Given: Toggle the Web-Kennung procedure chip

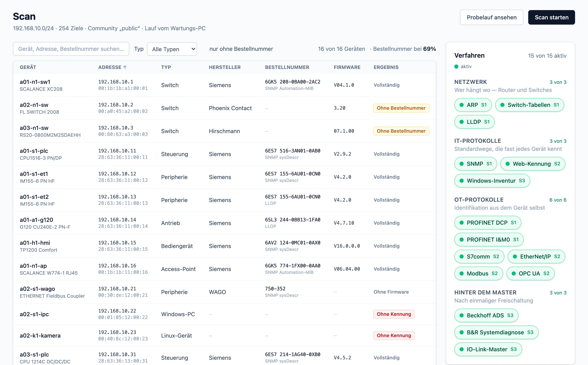Looking at the screenshot, I should [532, 164].
